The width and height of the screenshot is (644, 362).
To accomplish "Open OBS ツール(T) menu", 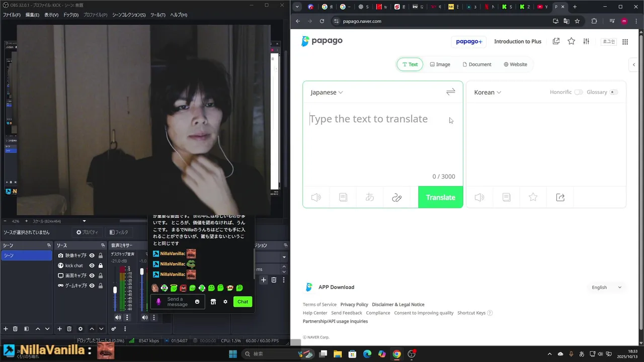I will click(x=158, y=15).
